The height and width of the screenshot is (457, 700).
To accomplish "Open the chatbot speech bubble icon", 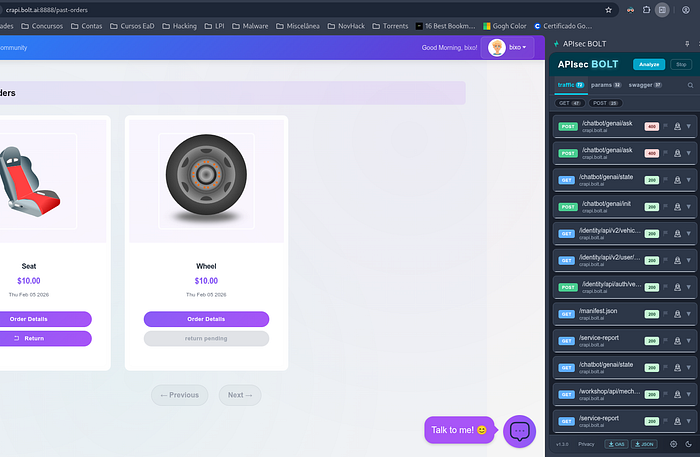I will [519, 431].
